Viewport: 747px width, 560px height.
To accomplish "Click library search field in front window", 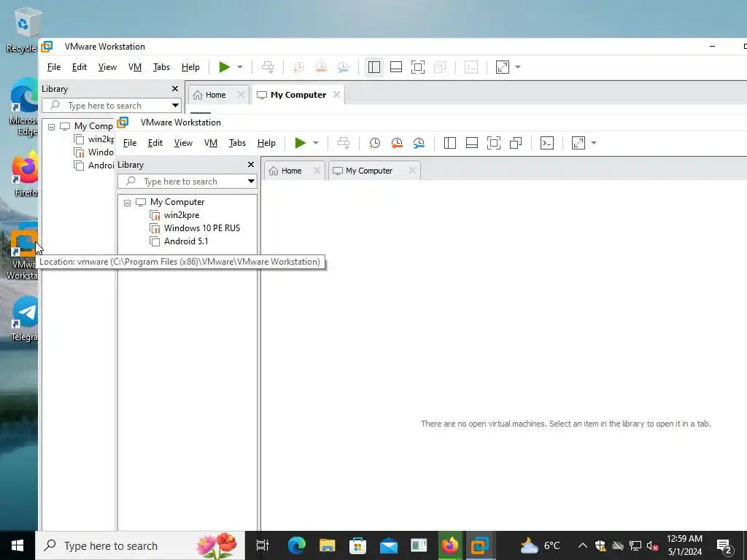I will point(181,182).
